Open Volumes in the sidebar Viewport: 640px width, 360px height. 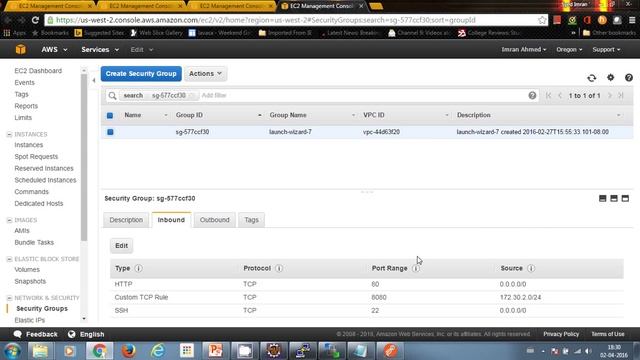pos(27,269)
